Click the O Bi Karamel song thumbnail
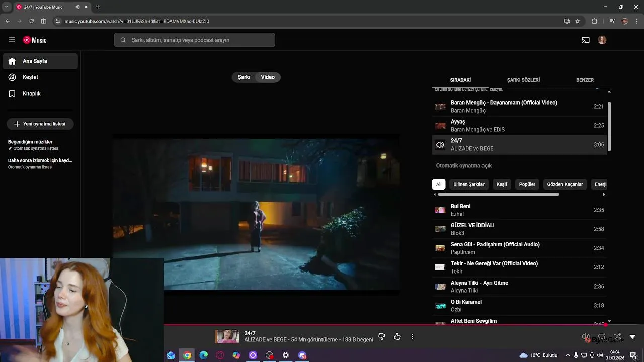The width and height of the screenshot is (644, 362). [x=440, y=306]
